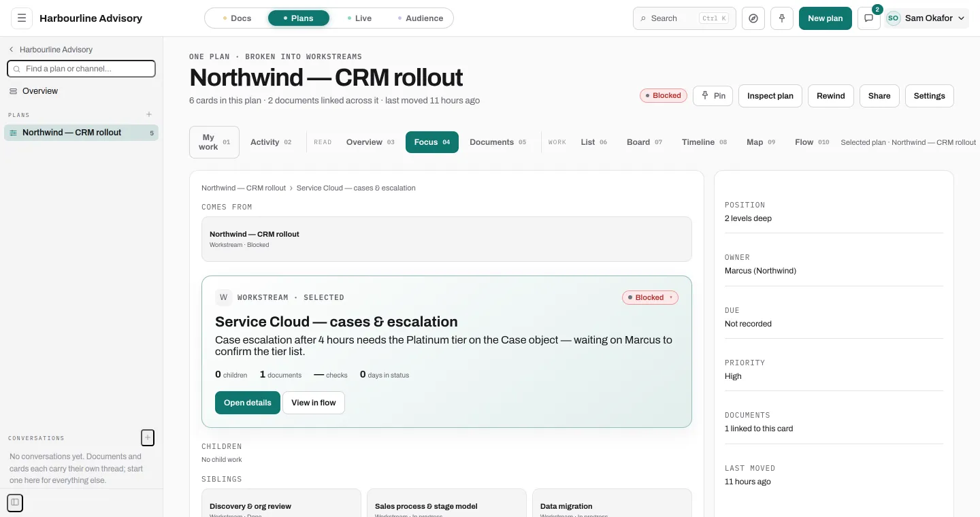Switch to the Activity 02 view

271,142
